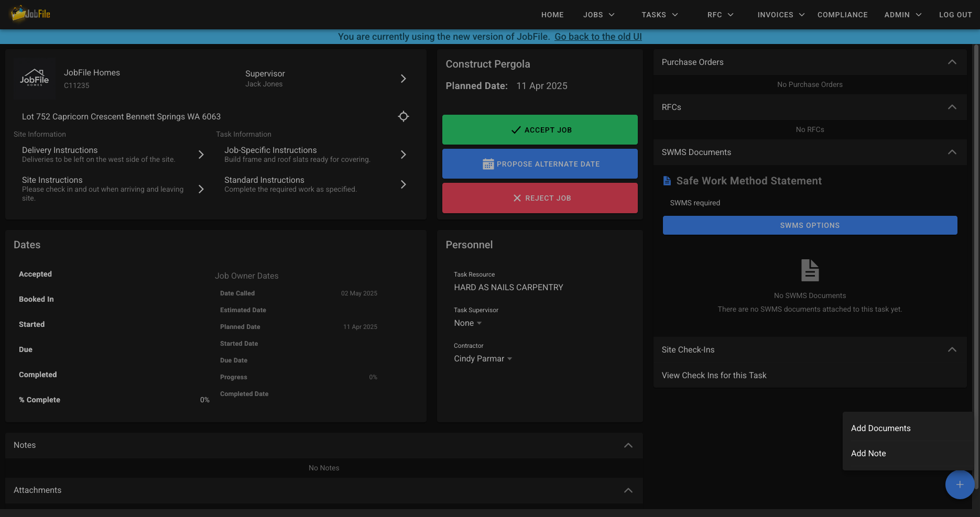Click Log Out in the navigation bar
Image resolution: width=980 pixels, height=517 pixels.
[955, 15]
